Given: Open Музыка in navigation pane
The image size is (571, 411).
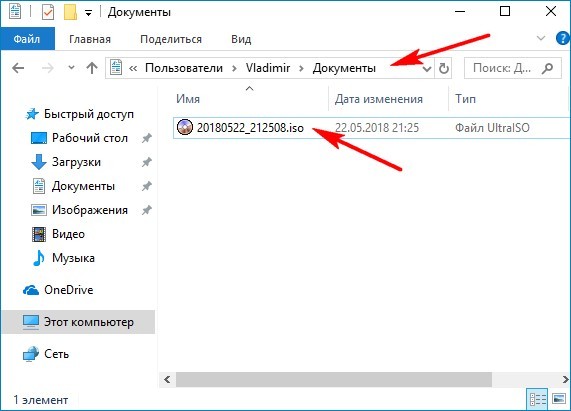Looking at the screenshot, I should pyautogui.click(x=73, y=258).
